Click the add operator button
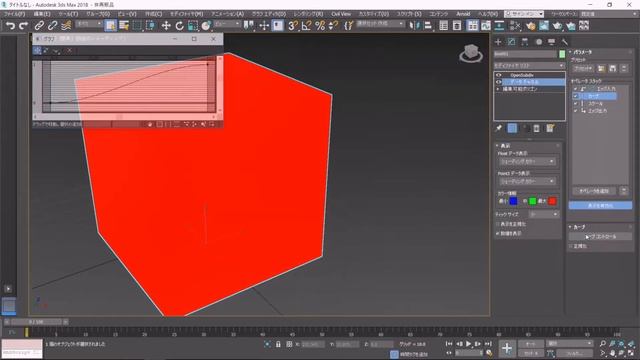Viewport: 640px width, 360px height. coord(594,191)
